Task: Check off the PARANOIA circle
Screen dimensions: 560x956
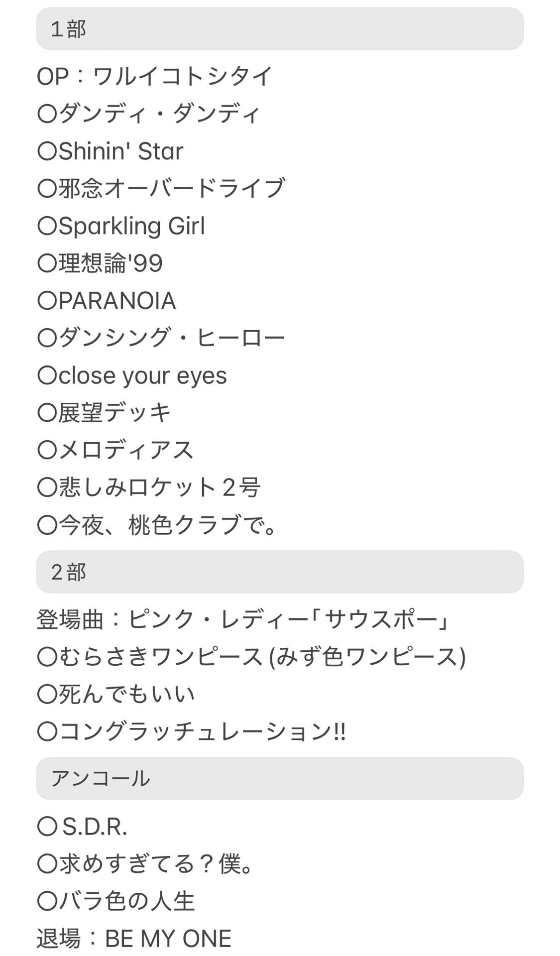Action: 47,301
